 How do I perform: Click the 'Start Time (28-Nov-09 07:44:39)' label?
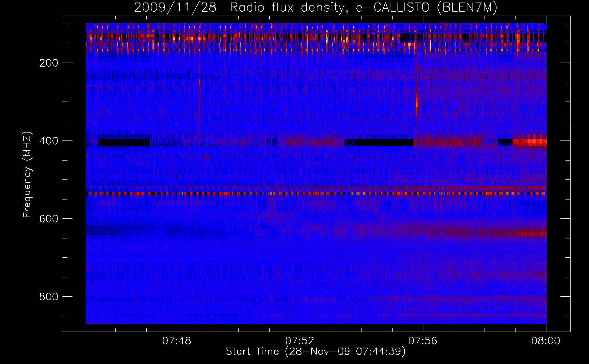pos(316,352)
